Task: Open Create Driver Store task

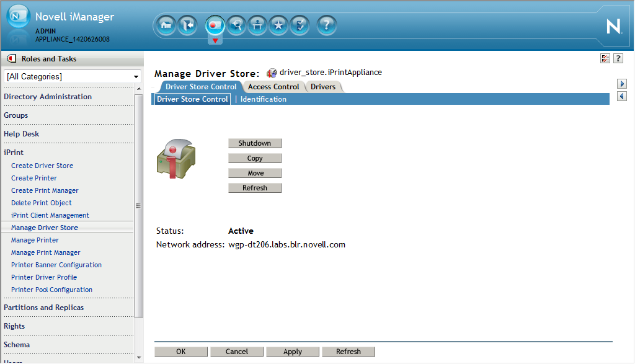Action: pyautogui.click(x=42, y=166)
